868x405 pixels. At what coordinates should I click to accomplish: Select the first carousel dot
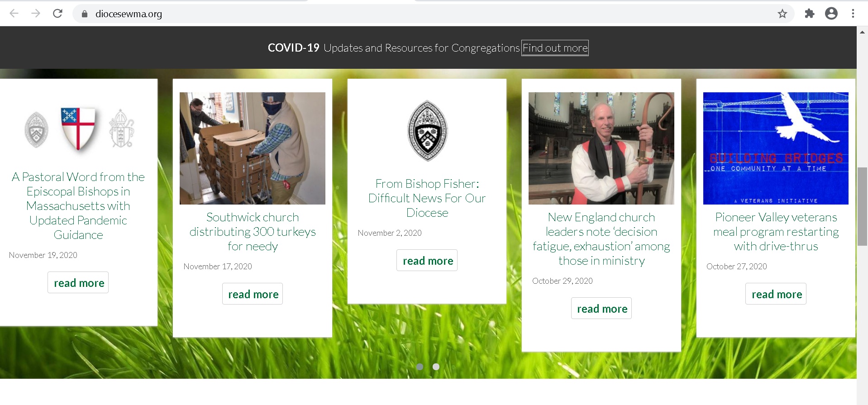[x=420, y=367]
